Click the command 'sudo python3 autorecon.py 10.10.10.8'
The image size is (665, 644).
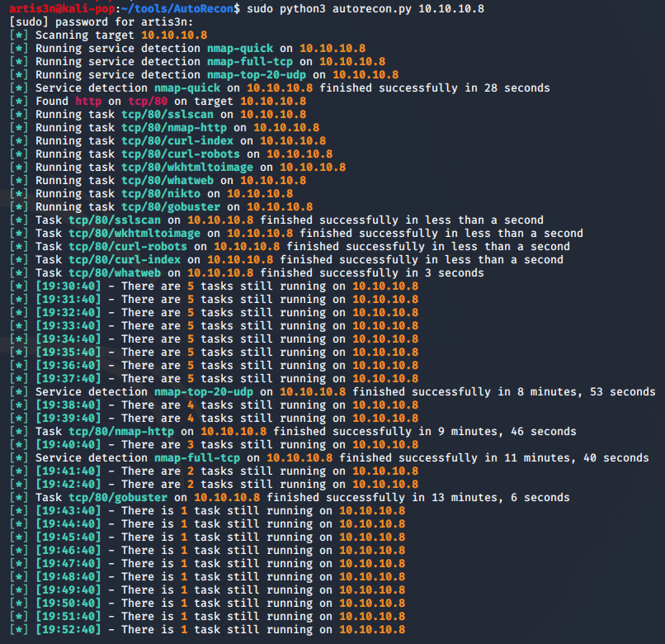[366, 8]
